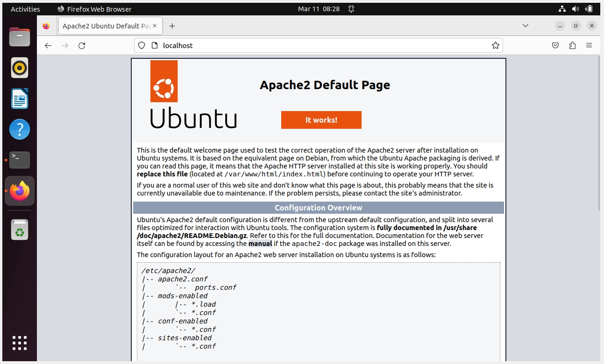
Task: Bookmark this page with the star
Action: click(x=496, y=45)
